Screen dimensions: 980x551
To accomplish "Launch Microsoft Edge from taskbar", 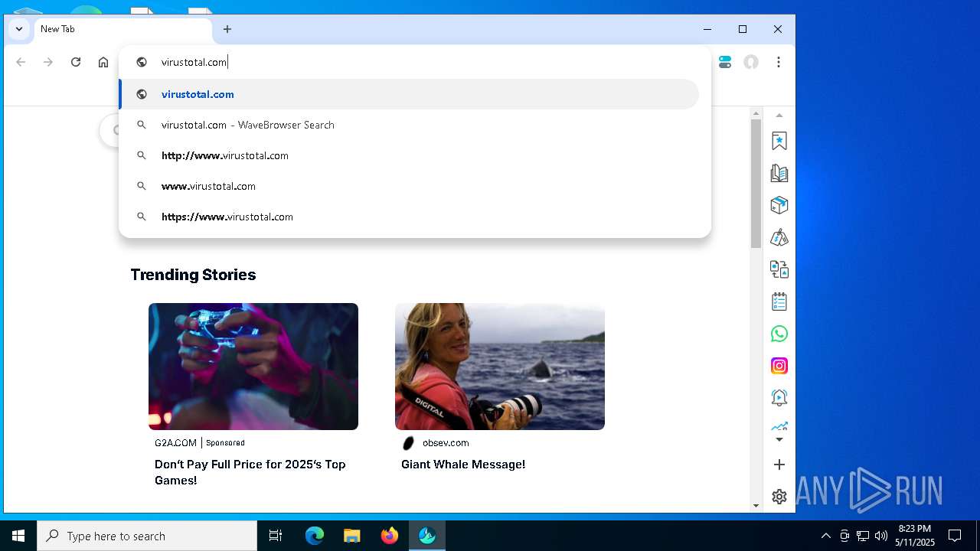I will pos(315,536).
